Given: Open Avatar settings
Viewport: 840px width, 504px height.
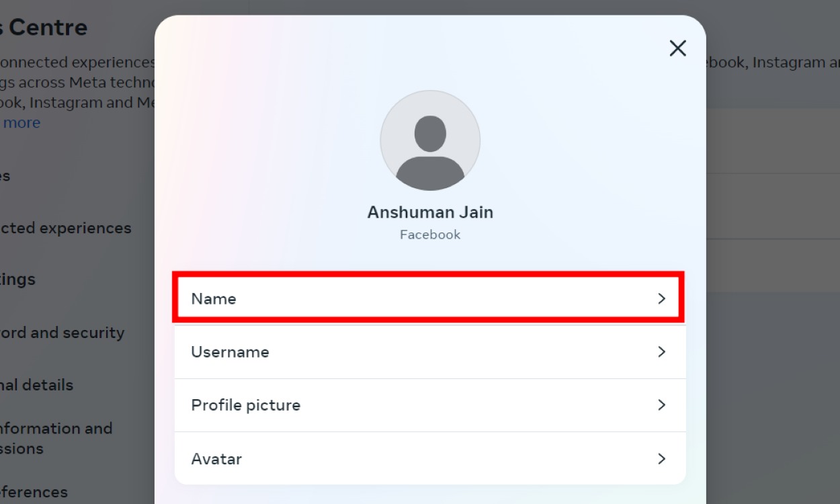Looking at the screenshot, I should (430, 458).
